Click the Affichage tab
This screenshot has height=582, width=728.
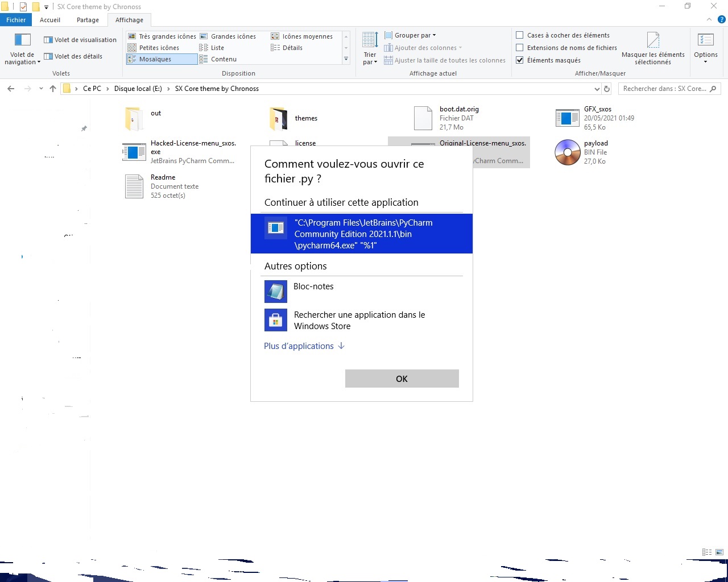point(129,20)
